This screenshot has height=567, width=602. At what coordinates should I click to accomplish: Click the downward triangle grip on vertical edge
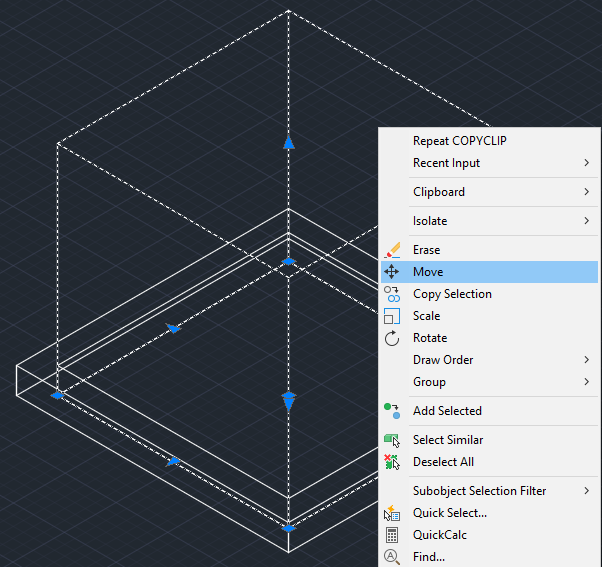[x=289, y=405]
